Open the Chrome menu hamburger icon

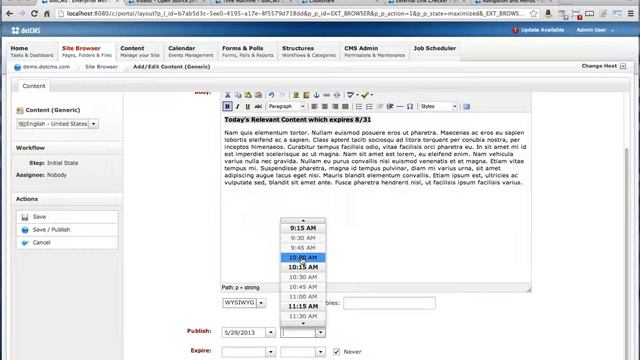pos(631,13)
